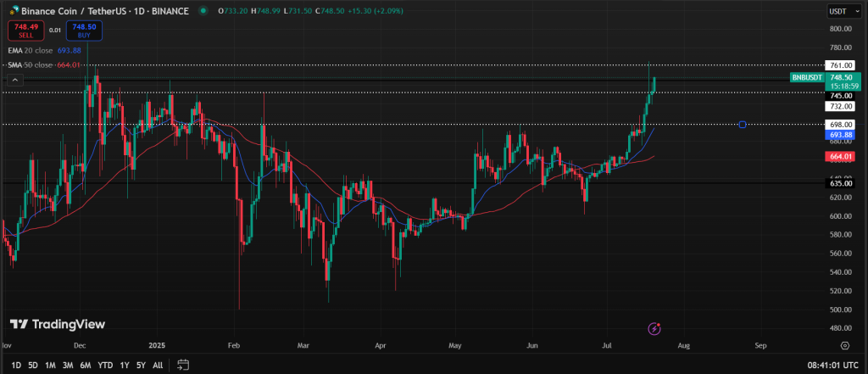Click the Sep time axis label
868x374 pixels.
[760, 346]
